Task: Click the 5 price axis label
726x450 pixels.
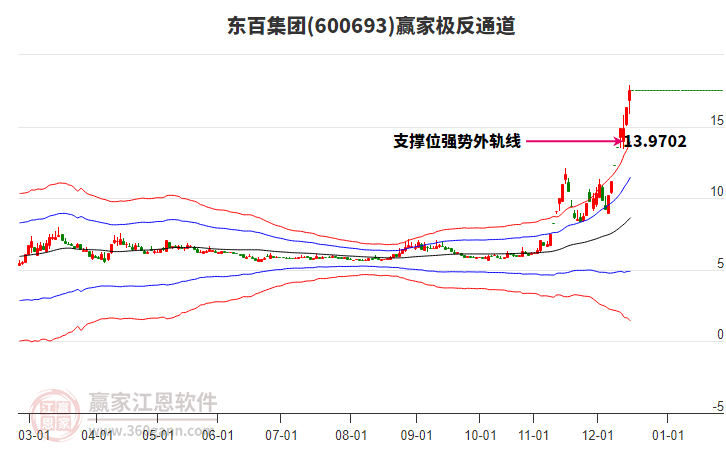Action: tap(720, 263)
